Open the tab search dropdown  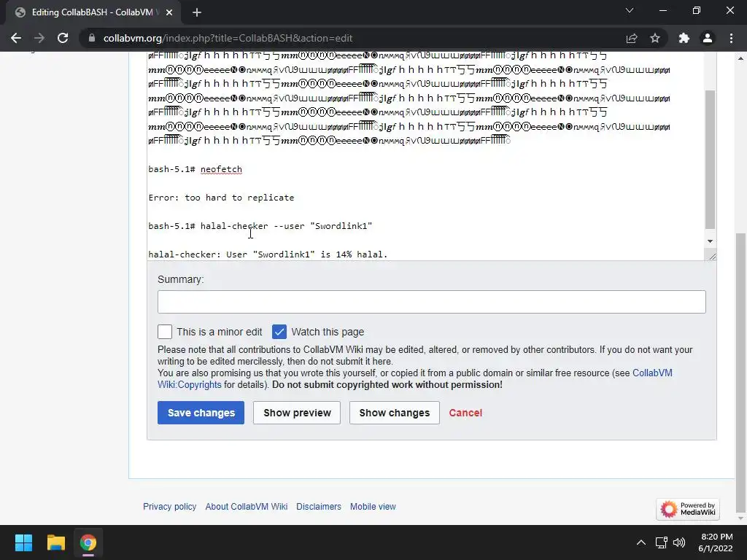[630, 10]
